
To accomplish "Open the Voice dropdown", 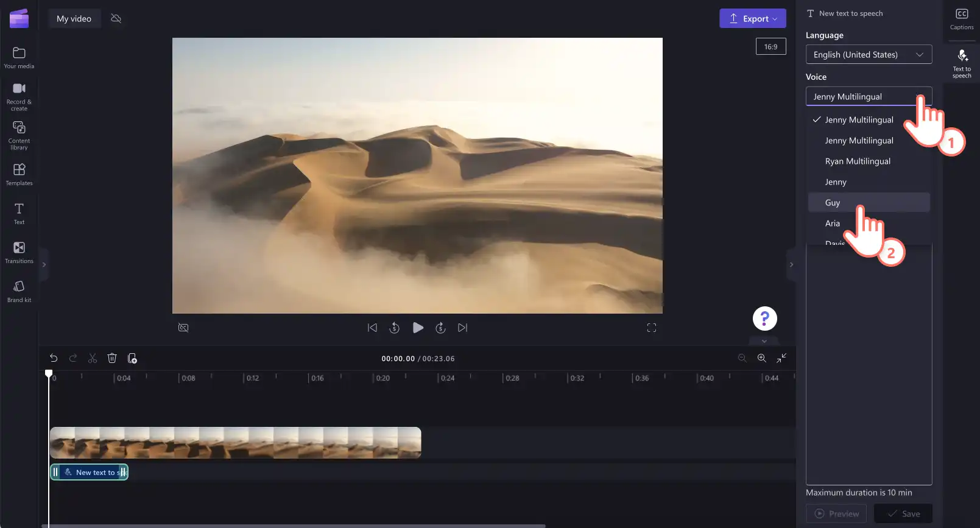I will (869, 96).
